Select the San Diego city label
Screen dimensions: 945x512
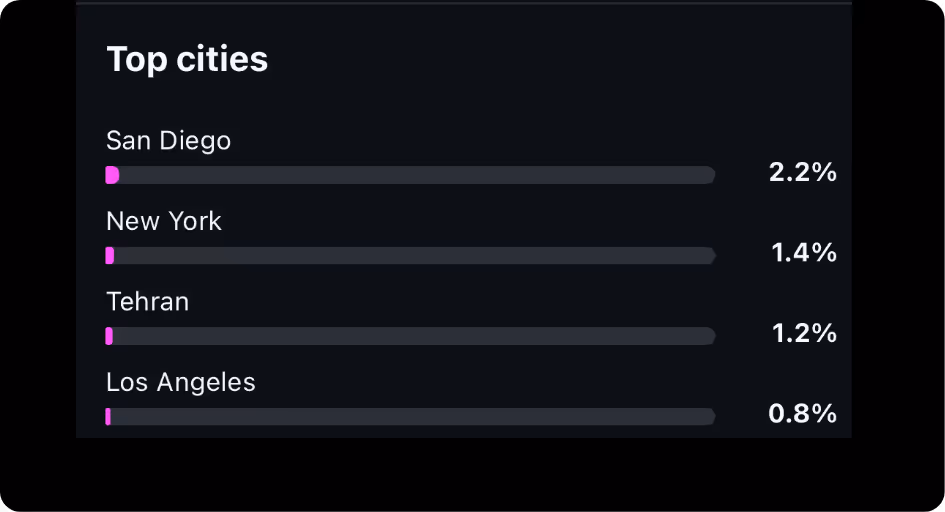pos(168,141)
